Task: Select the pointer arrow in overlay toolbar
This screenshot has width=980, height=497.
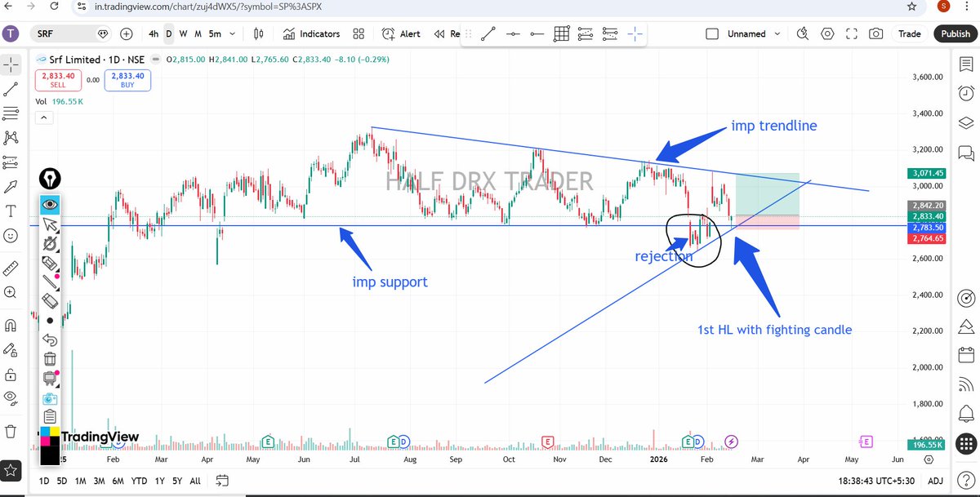Action: coord(50,224)
